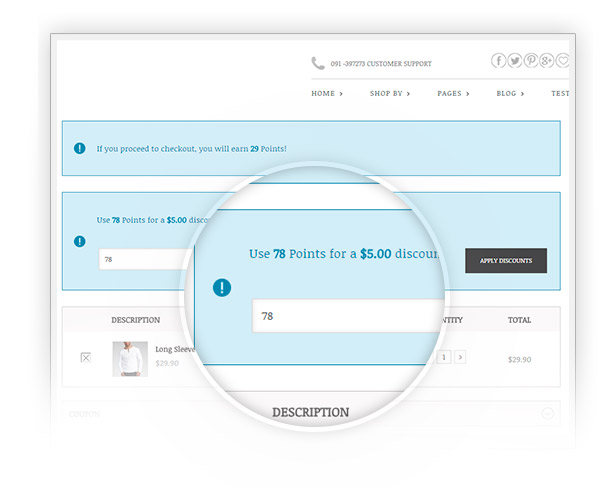
Task: Remove the Long Sleeve item with X icon
Action: coord(86,358)
